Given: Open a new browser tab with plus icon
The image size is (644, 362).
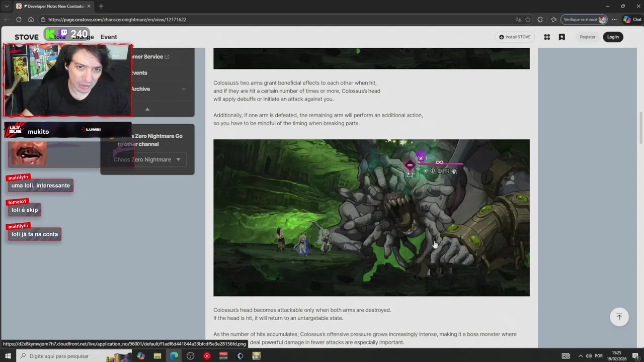Looking at the screenshot, I should (101, 6).
